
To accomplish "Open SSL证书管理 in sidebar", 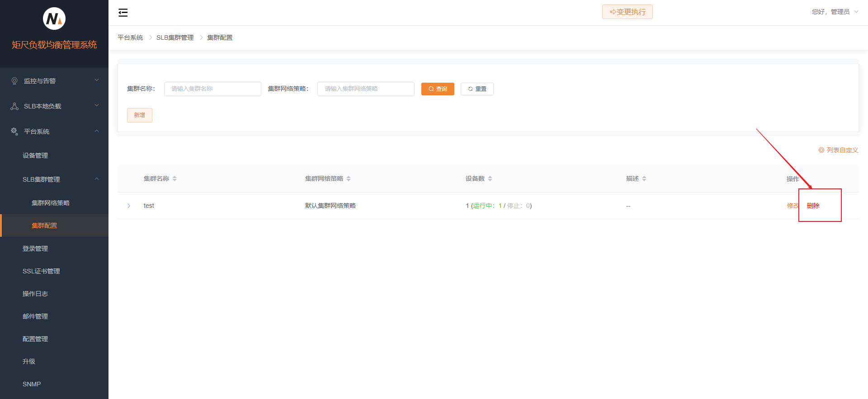I will tap(41, 271).
